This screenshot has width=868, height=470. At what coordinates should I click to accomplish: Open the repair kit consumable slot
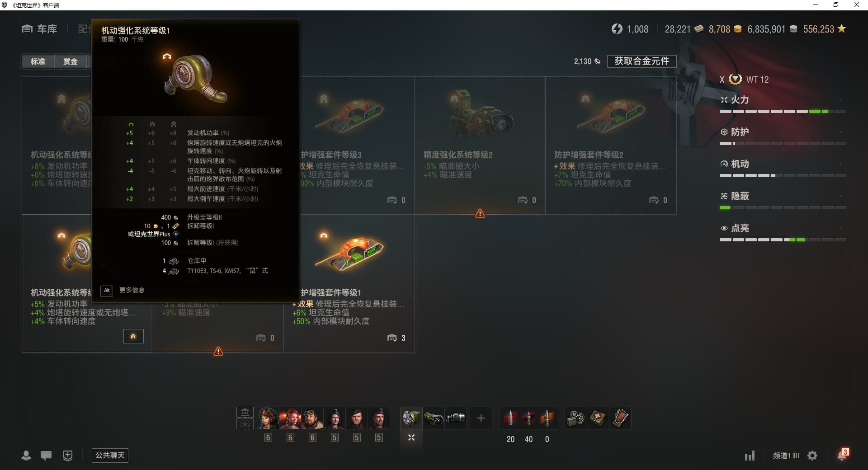[576, 418]
